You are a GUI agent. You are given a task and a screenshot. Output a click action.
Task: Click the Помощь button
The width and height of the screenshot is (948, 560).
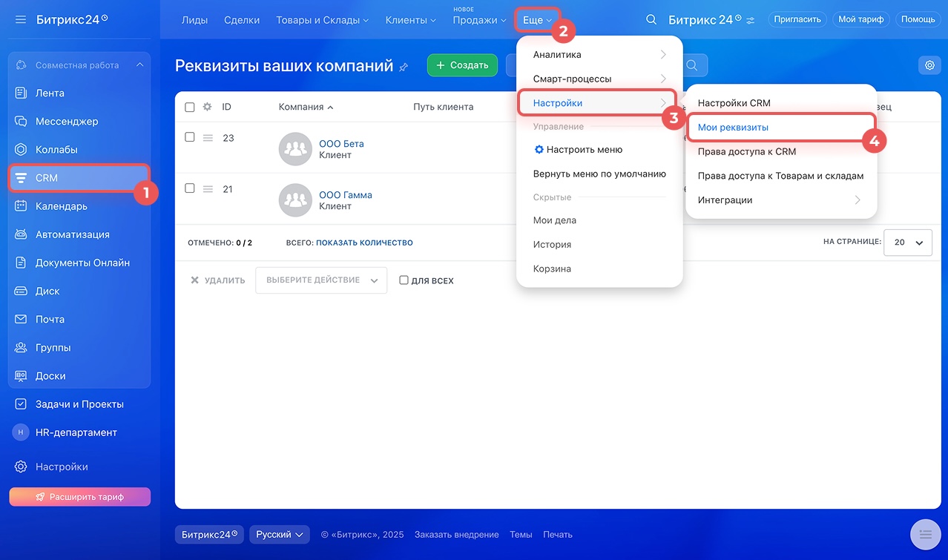click(918, 19)
